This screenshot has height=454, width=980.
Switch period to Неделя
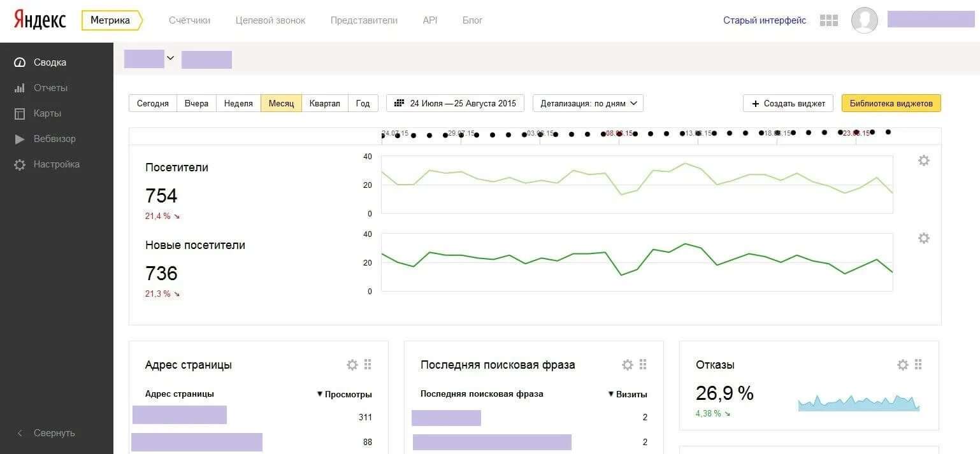238,103
